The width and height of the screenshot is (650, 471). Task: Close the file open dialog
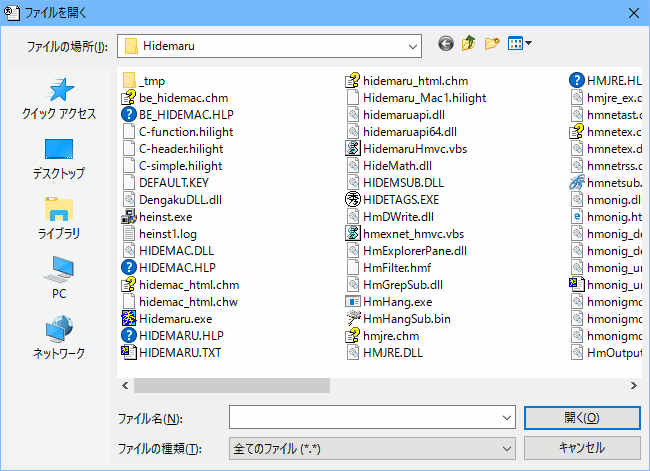click(634, 13)
